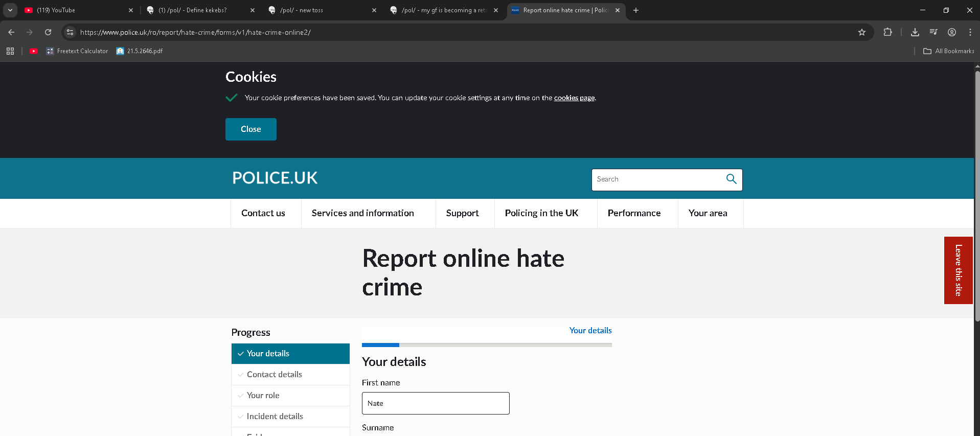The width and height of the screenshot is (980, 436).
Task: Select Contact details in Progress list
Action: [x=275, y=375]
